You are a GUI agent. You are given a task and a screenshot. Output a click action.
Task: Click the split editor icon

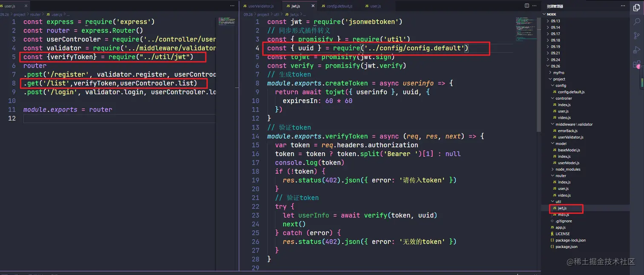click(x=527, y=6)
